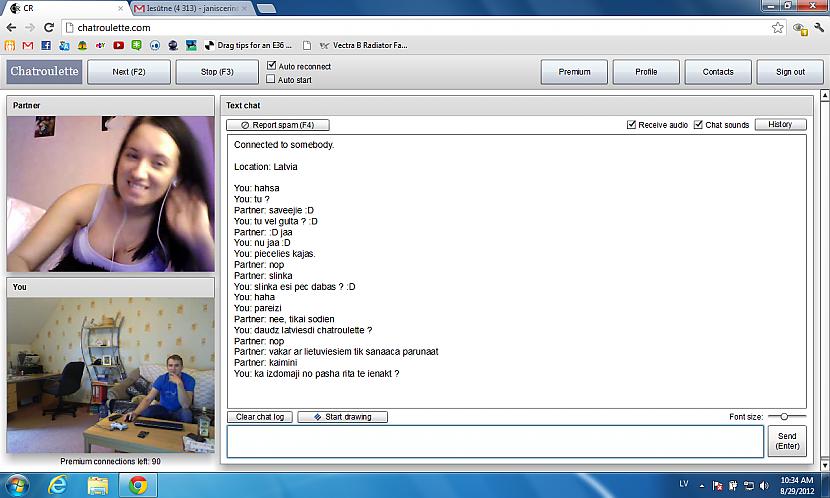Focus the chat message input box
This screenshot has width=830, height=498.
coord(495,441)
